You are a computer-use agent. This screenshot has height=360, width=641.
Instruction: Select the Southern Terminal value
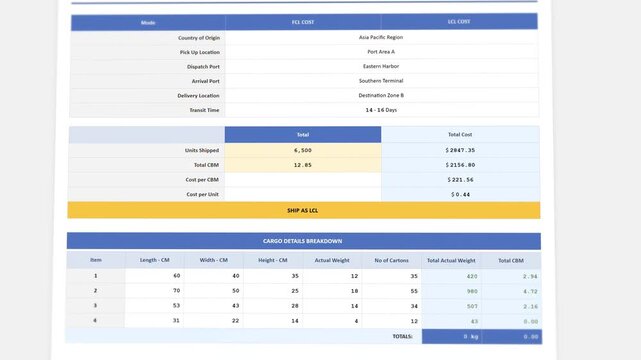[x=381, y=81]
